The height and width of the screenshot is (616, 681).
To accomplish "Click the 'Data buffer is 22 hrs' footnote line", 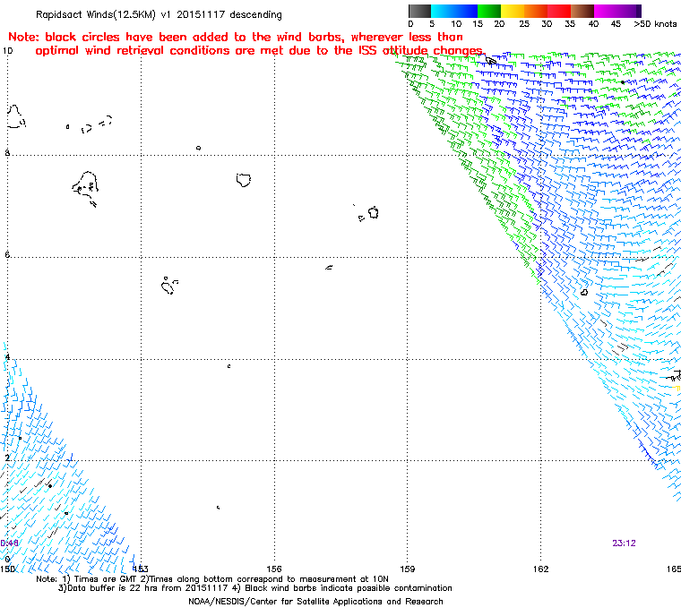I will coord(255,588).
